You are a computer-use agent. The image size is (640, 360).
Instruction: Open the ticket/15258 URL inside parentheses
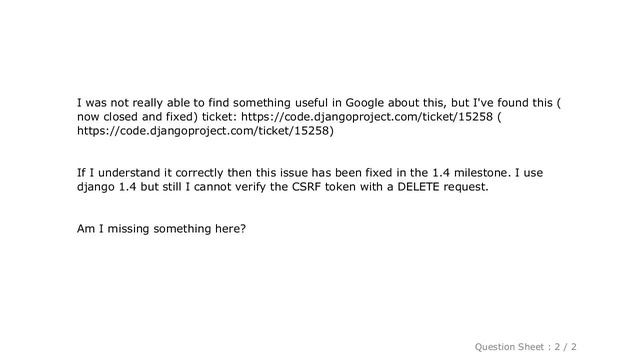click(x=203, y=131)
